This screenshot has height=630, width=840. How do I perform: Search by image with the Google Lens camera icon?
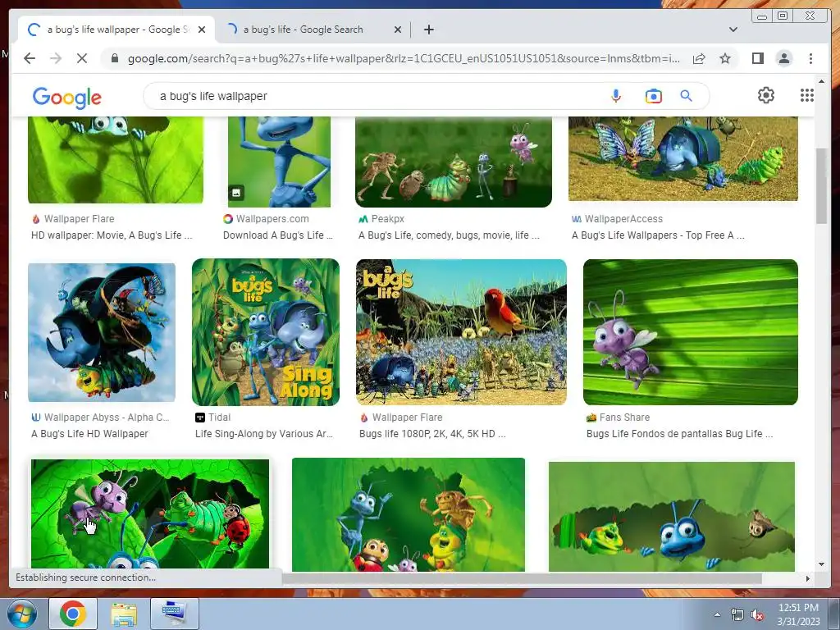(654, 96)
